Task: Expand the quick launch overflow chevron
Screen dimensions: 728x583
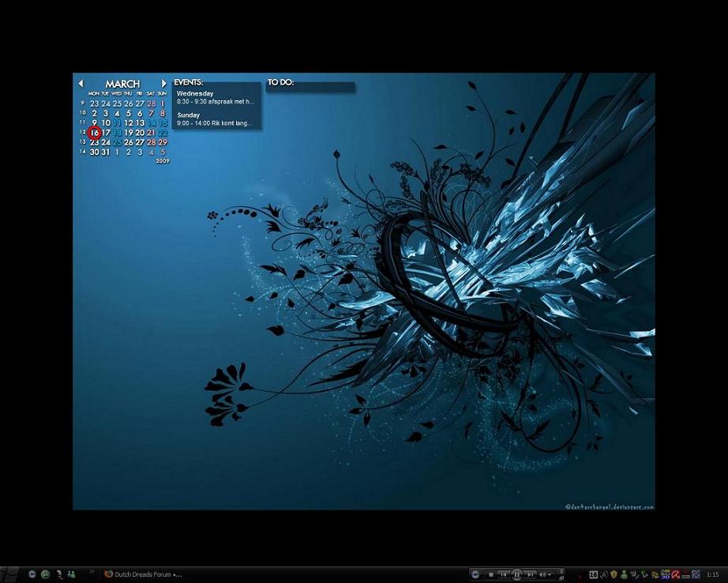Action: coord(92,571)
